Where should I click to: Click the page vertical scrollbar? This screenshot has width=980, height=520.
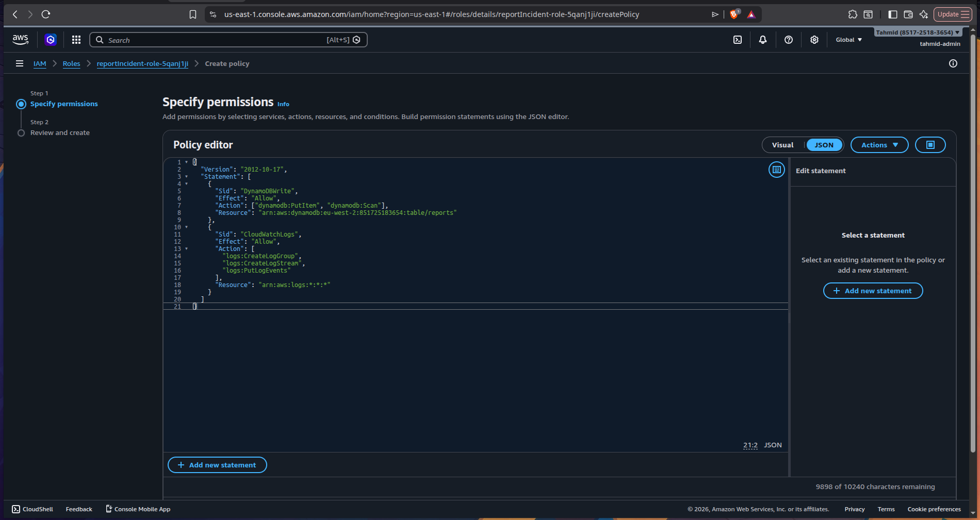tap(973, 243)
